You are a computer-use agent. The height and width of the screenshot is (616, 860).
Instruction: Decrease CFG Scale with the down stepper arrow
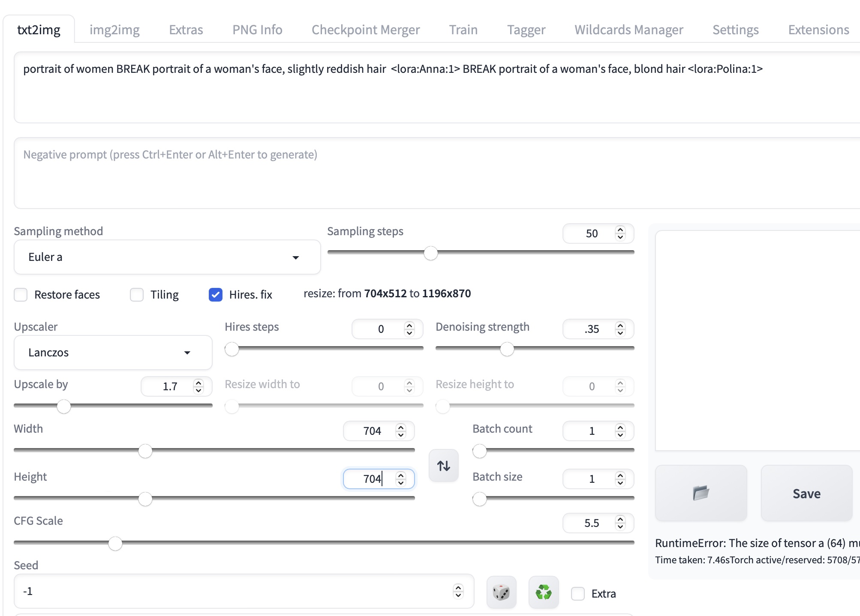[x=620, y=526]
